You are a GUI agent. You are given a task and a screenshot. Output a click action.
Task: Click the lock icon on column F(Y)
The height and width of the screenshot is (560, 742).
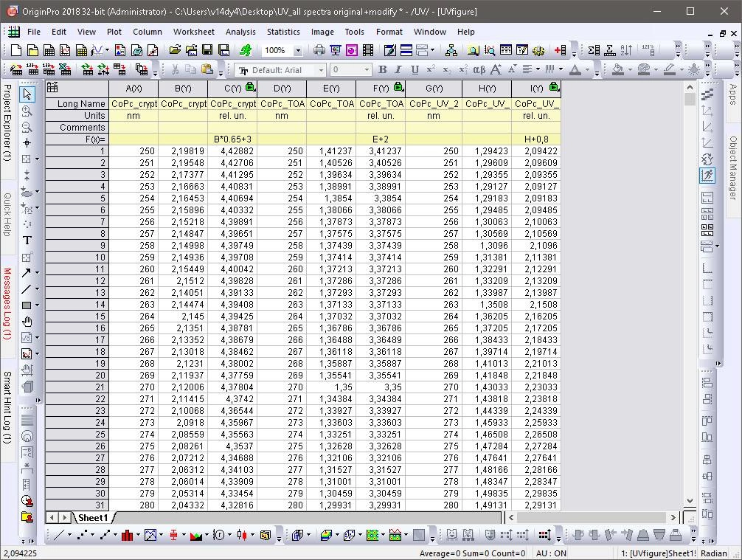click(x=399, y=86)
